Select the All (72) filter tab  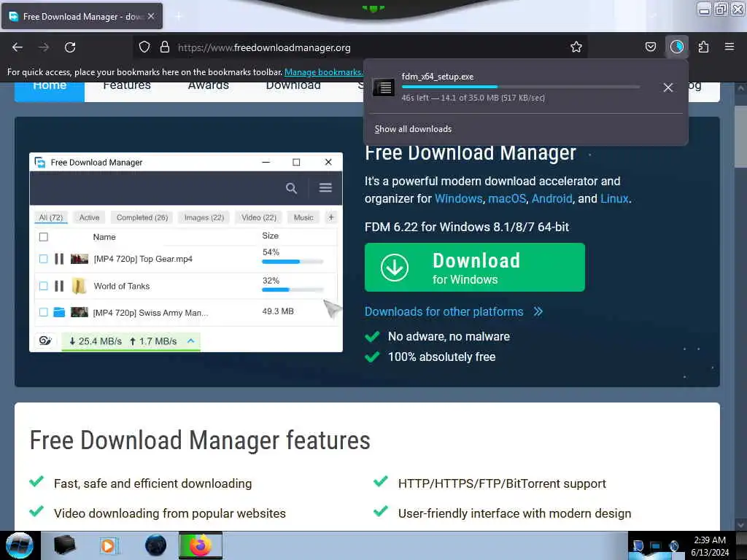coord(51,217)
